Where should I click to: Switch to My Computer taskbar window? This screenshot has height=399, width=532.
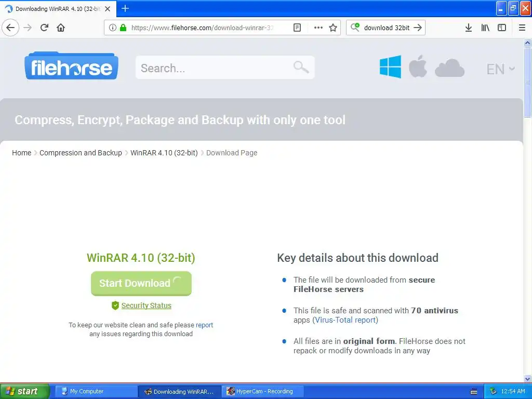96,391
